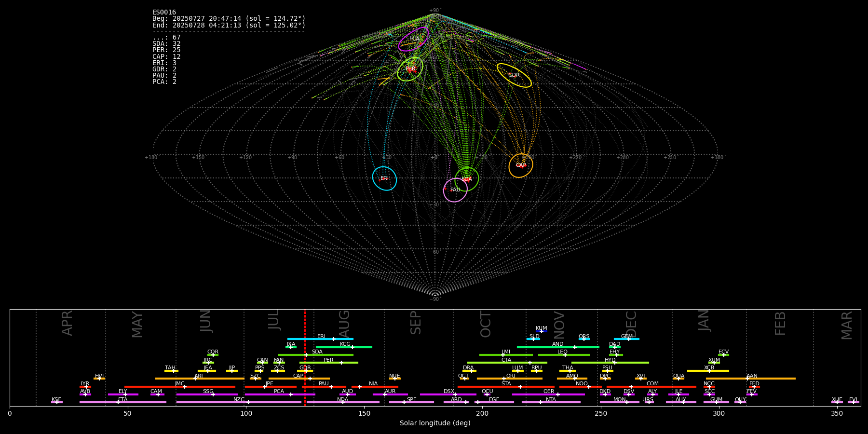868x434 pixels.
Task: Click the PER radiant circle on sky map
Action: coord(410,69)
